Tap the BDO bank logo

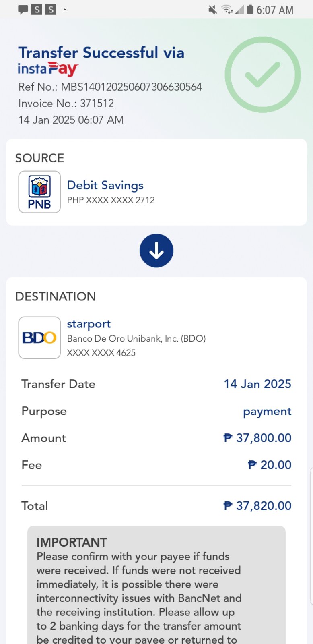pyautogui.click(x=39, y=338)
